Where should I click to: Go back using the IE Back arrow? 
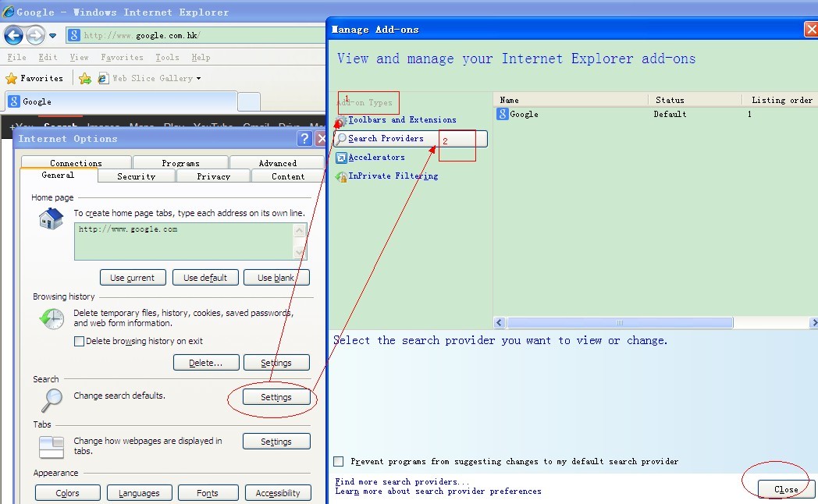pos(13,35)
